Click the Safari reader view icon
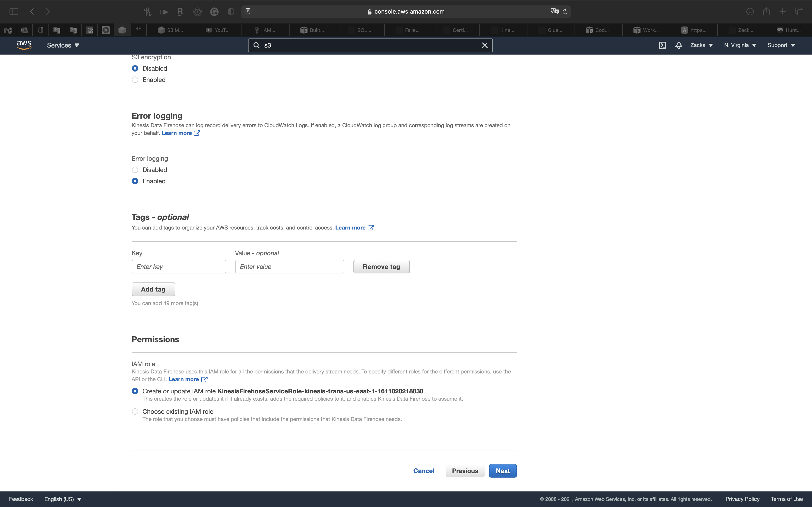812x507 pixels. 248,11
